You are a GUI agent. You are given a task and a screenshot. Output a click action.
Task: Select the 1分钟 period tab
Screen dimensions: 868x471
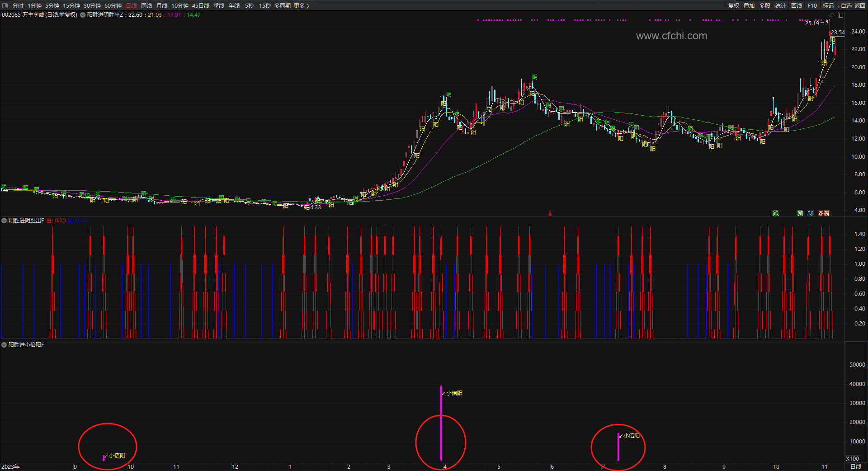pos(34,5)
